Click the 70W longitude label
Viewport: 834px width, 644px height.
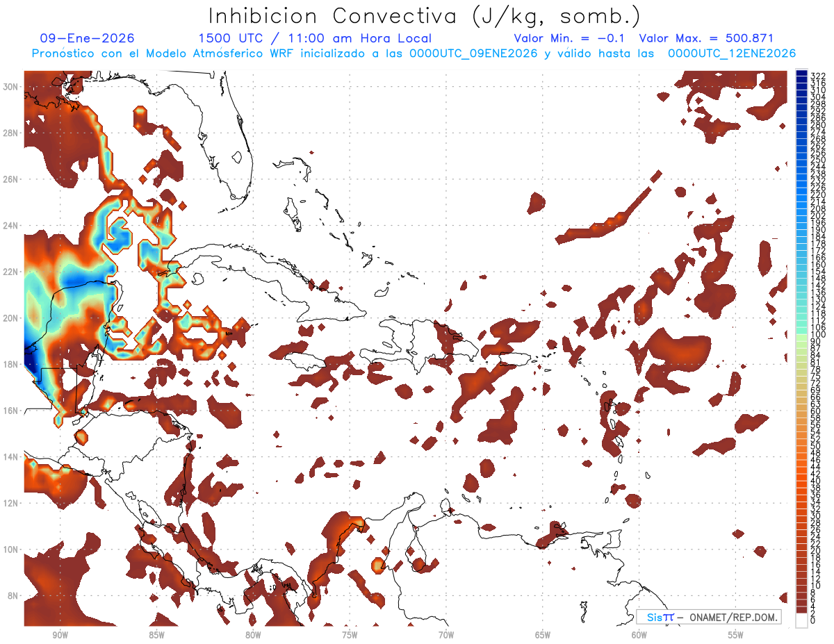[x=446, y=636]
